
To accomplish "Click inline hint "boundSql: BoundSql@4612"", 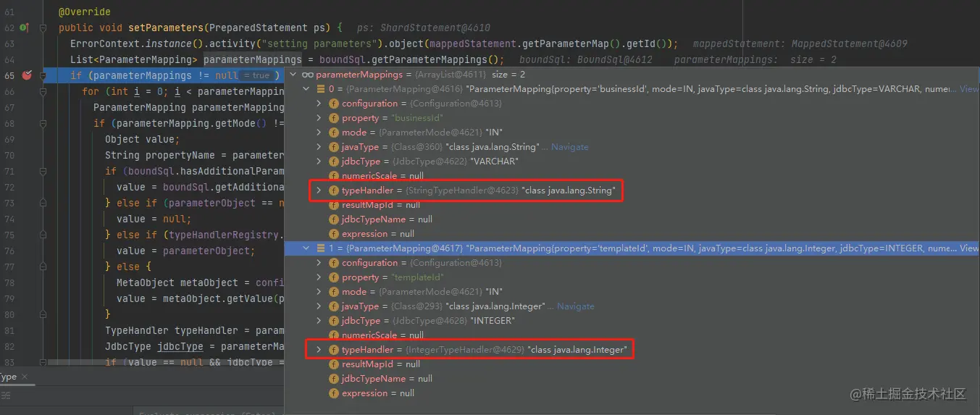I will pos(586,59).
